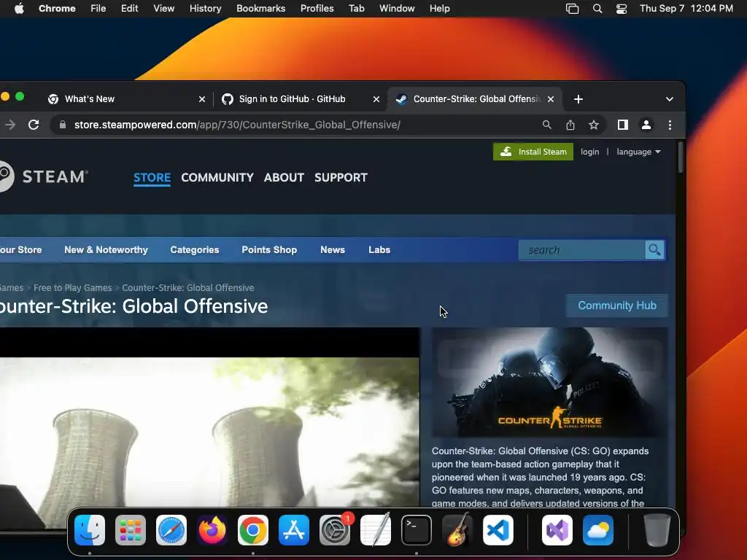The image size is (747, 560).
Task: Open Control Center in menu bar
Action: pos(622,8)
